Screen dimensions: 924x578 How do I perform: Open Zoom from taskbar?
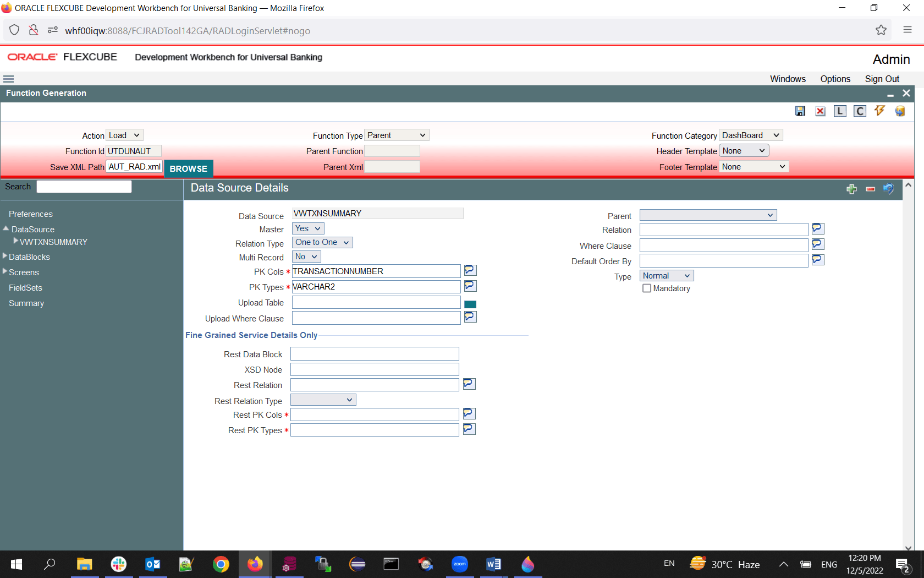459,564
